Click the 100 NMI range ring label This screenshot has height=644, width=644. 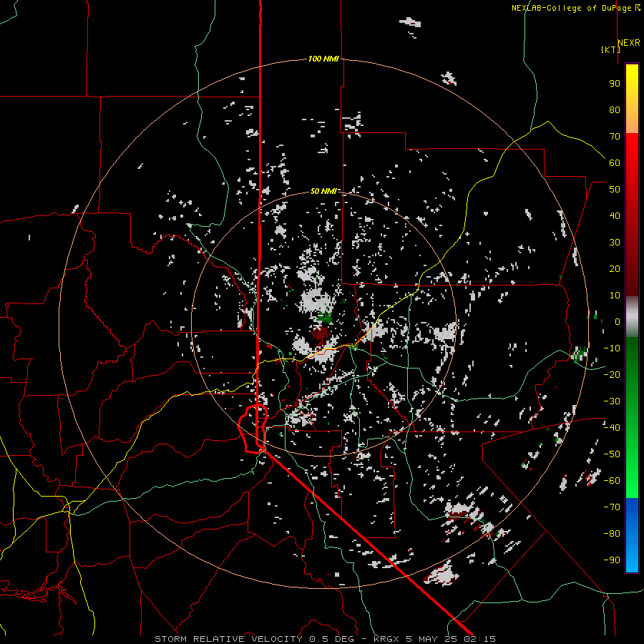tap(323, 59)
